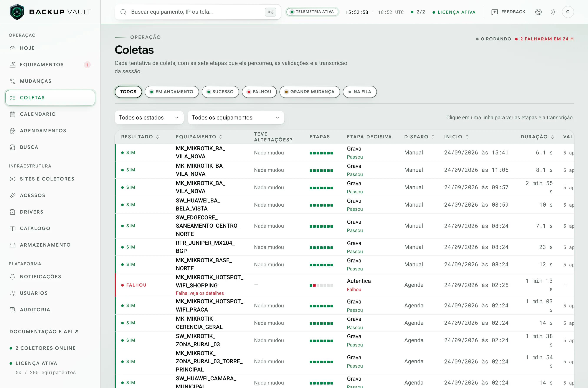Select the Coletas checklist icon
588x388 pixels.
13,98
